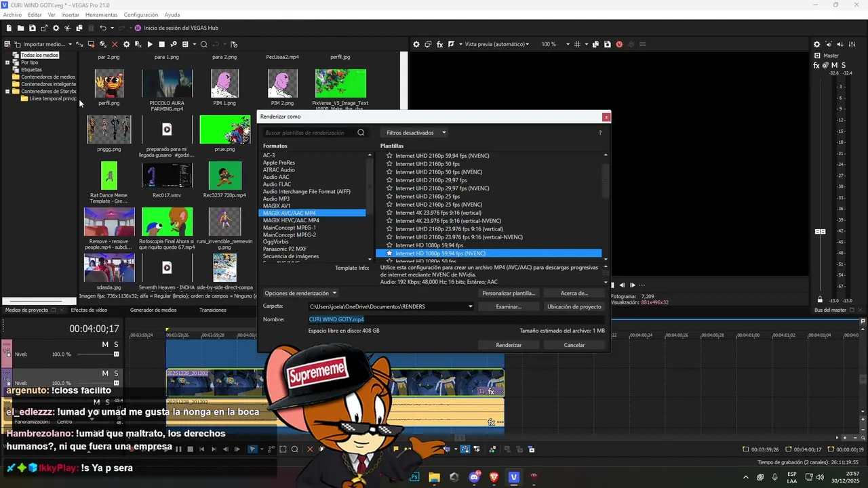Click Master bus volume fader handle
868x488 pixels.
pos(820,232)
